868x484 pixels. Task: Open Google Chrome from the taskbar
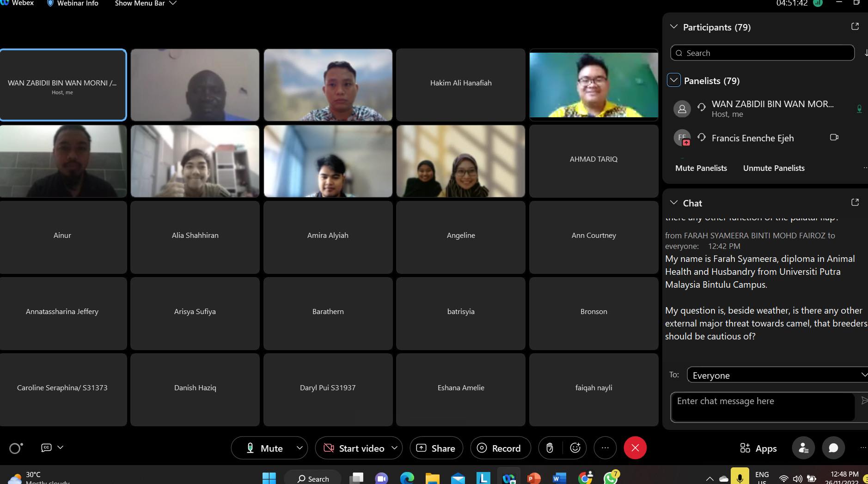(585, 478)
